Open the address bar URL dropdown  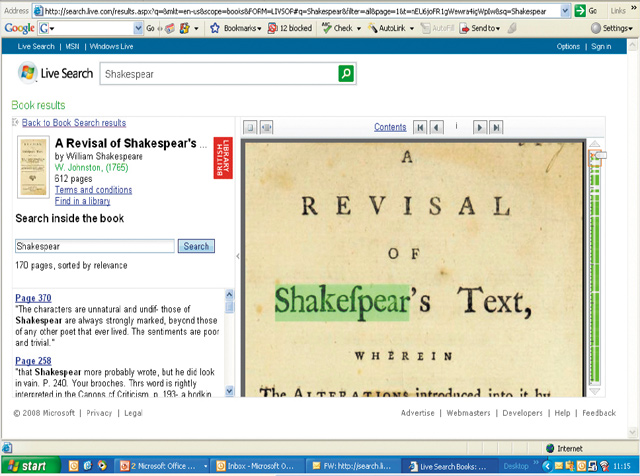coord(565,11)
